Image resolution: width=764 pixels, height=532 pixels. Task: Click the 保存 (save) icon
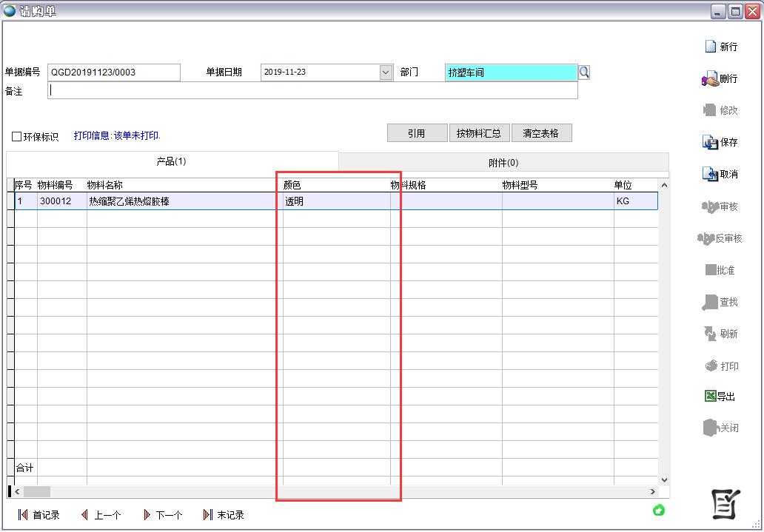(x=710, y=142)
